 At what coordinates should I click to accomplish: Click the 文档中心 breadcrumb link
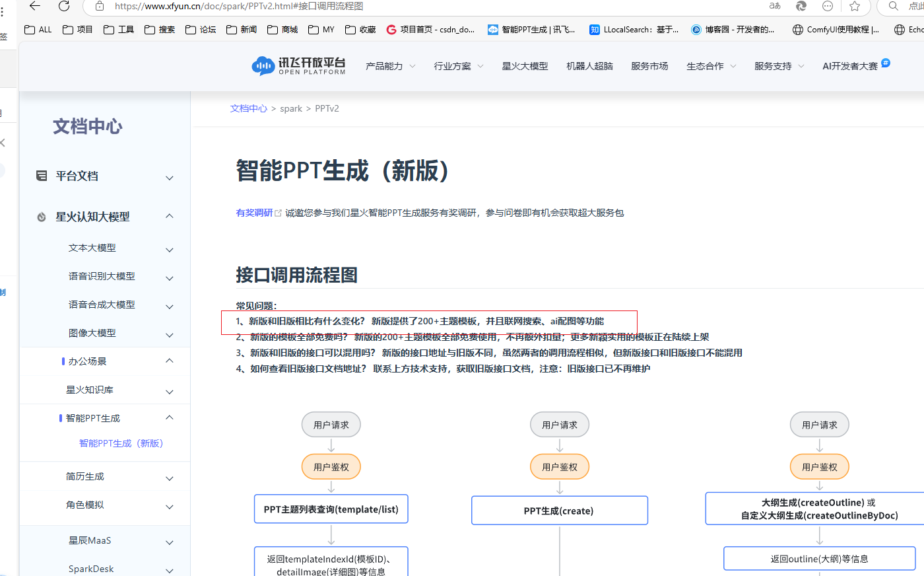pos(249,108)
